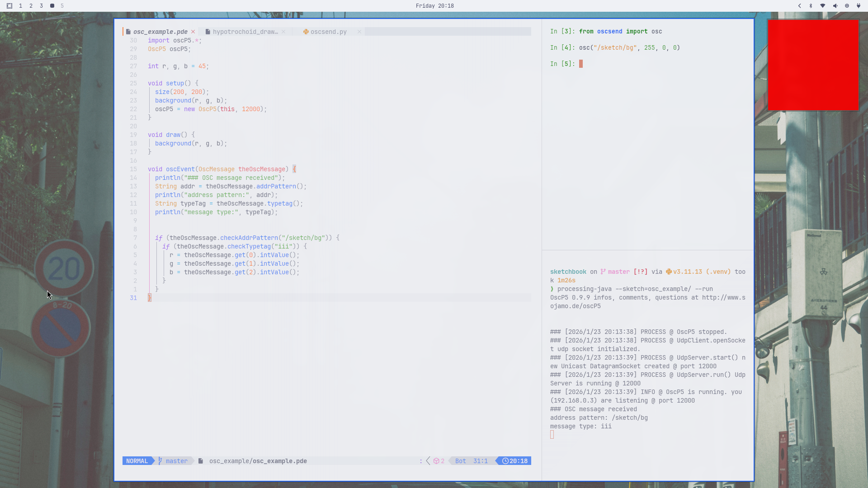Collapse the tray using the left chevron

point(799,6)
